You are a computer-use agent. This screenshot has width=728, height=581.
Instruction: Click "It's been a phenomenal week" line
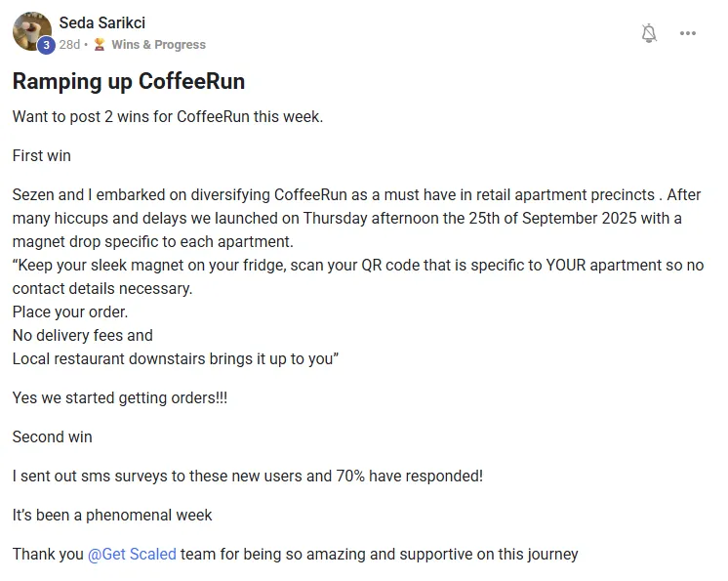(x=112, y=515)
